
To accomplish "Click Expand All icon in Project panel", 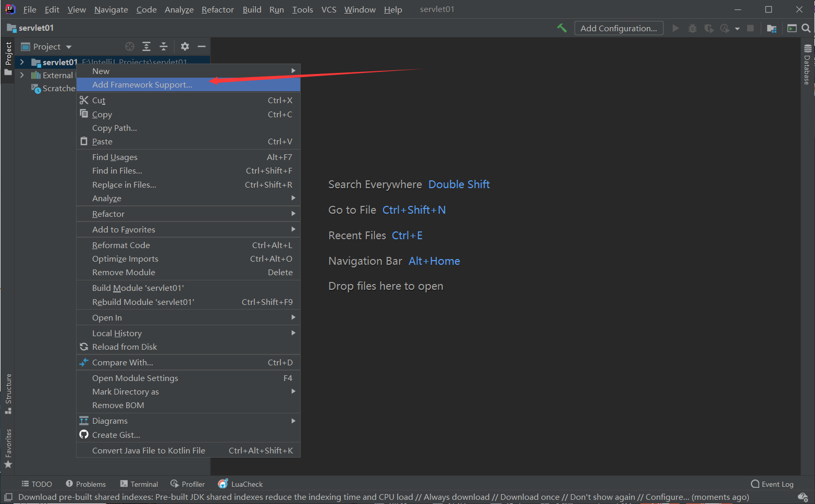I will click(146, 46).
